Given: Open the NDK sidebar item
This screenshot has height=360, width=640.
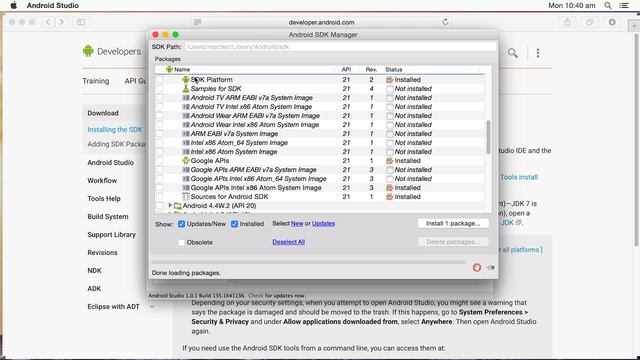Looking at the screenshot, I should 94,270.
